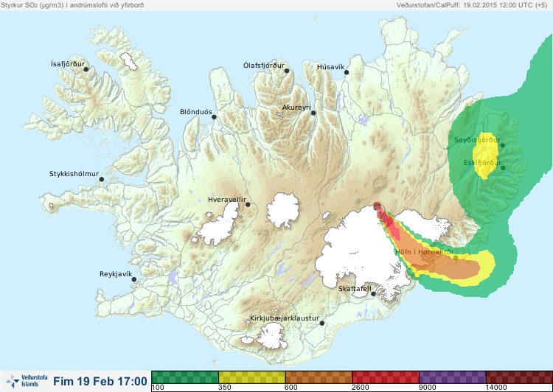This screenshot has height=392, width=553.
Task: Select the Seyðisfjörður marker dot
Action: pos(503,145)
